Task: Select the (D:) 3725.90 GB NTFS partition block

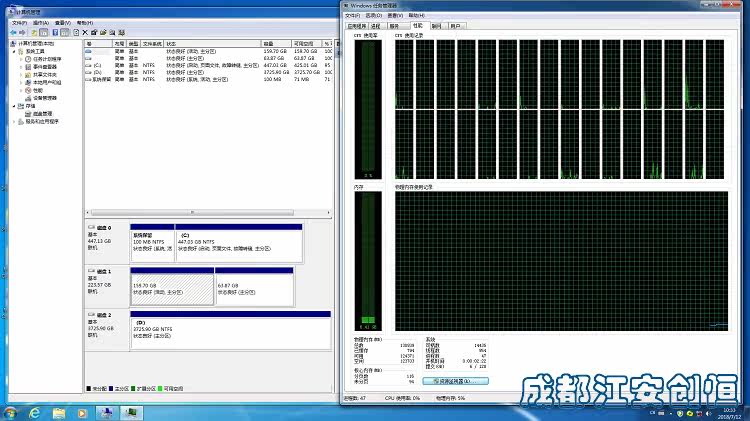Action: tap(231, 330)
